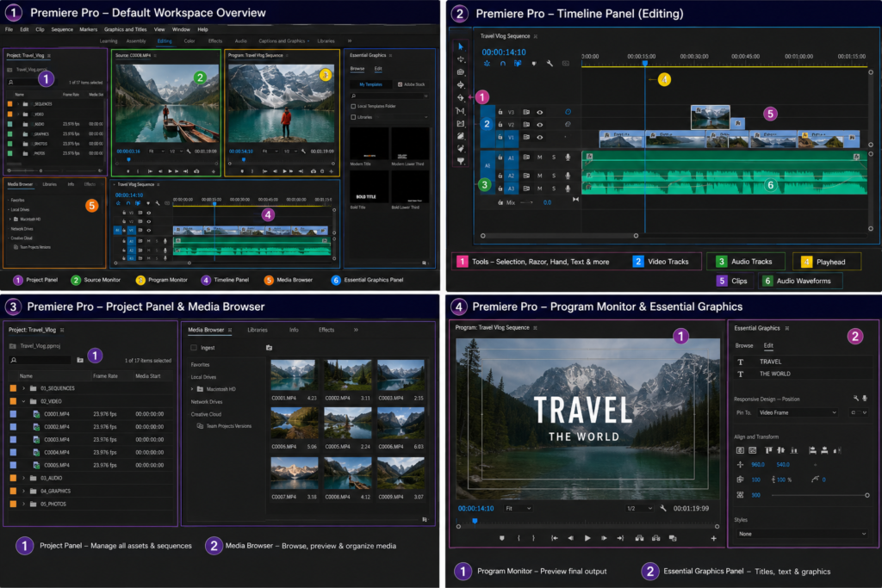Click the Extract icon in section 4 Program Monitor
Screen dimensions: 882x588
click(655, 538)
